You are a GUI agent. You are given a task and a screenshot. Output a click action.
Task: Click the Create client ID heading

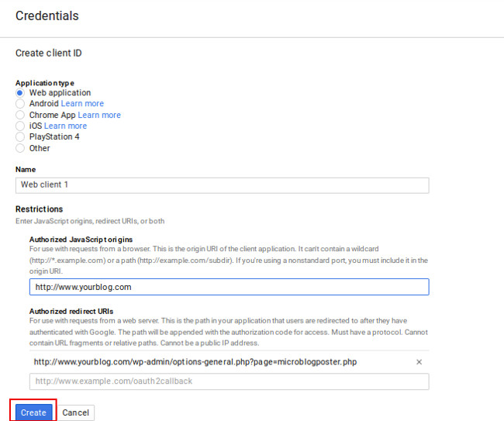pos(49,53)
